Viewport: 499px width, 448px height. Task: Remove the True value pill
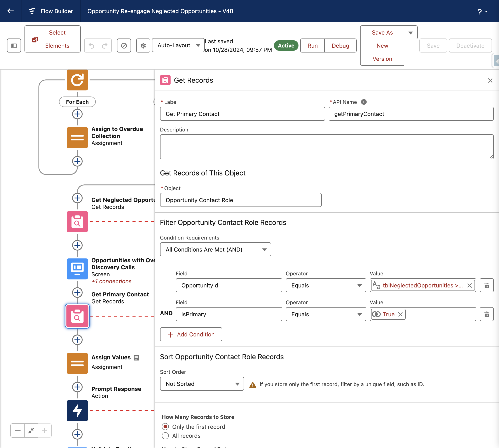400,314
